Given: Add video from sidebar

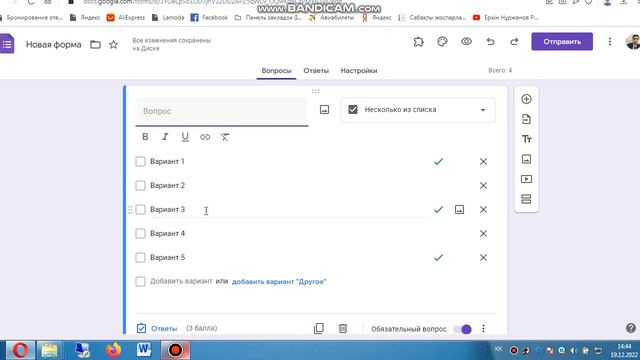Looking at the screenshot, I should click(526, 179).
